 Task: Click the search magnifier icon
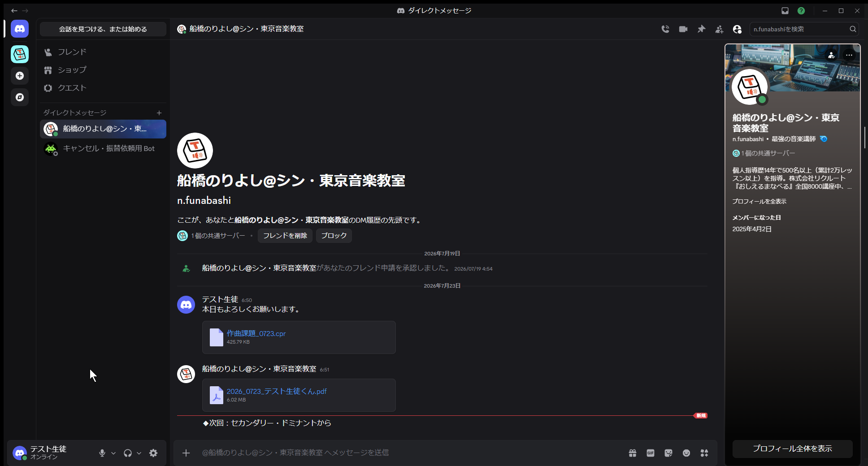tap(853, 29)
